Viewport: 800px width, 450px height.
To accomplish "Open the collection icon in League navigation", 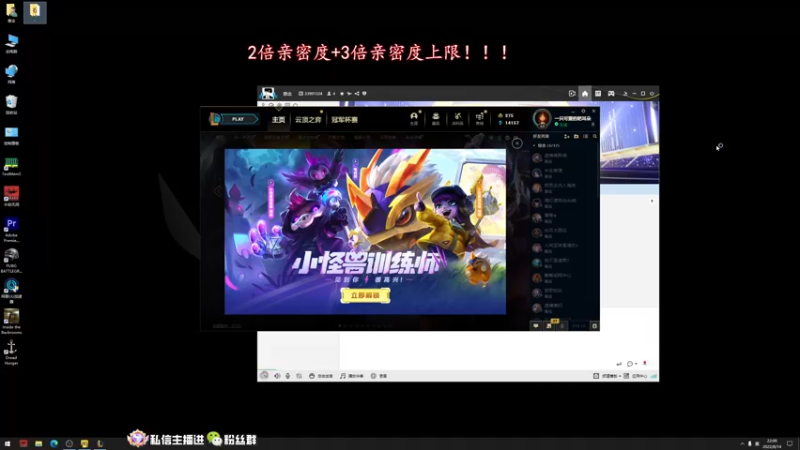I will [436, 118].
